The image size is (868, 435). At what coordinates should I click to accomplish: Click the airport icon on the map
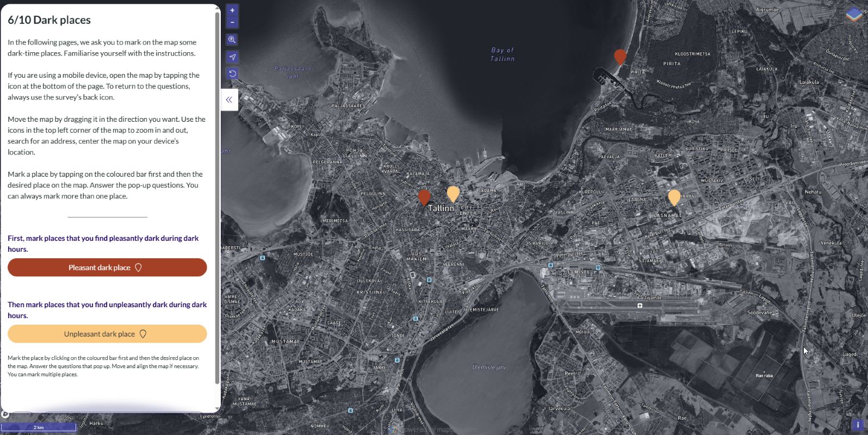(640, 306)
